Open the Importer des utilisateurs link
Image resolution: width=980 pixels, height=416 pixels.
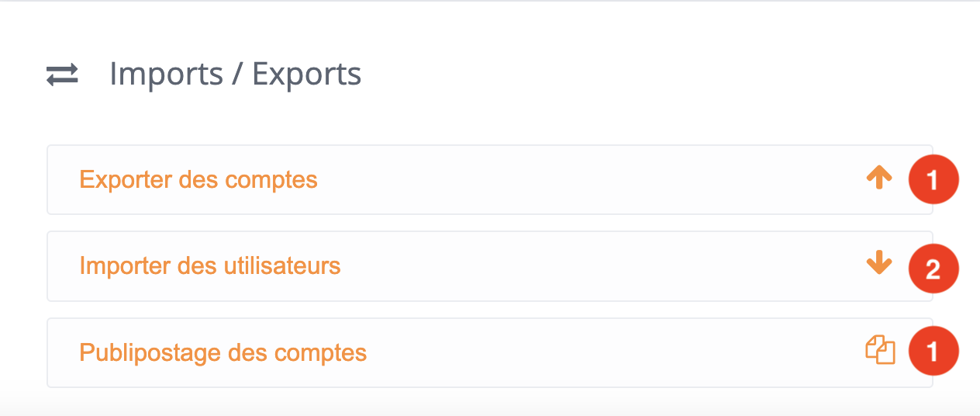tap(210, 266)
